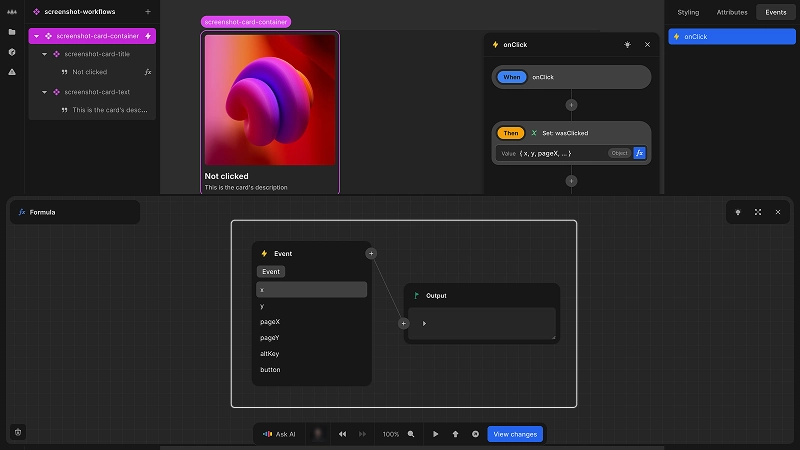
Task: Expand the Output value disclosure arrow
Action: 424,323
